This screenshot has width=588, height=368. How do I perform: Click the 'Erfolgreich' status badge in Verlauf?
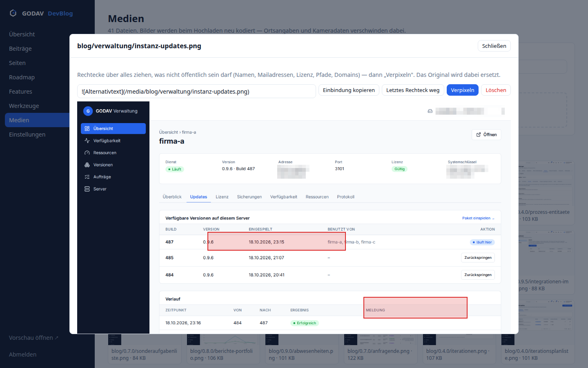click(x=305, y=323)
